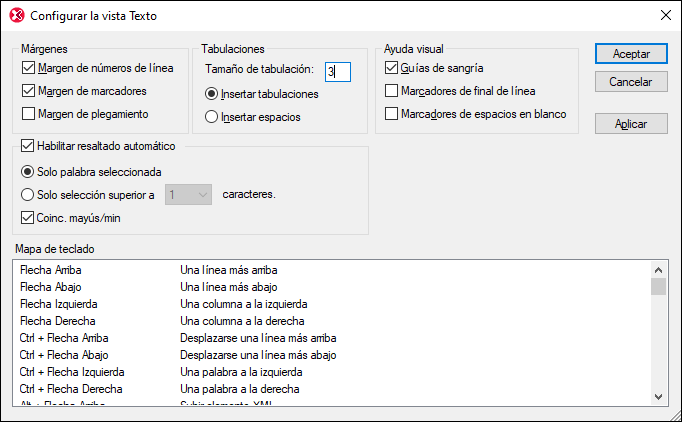Enable Marcadores de final de línea
Image resolution: width=682 pixels, height=422 pixels.
pyautogui.click(x=392, y=91)
